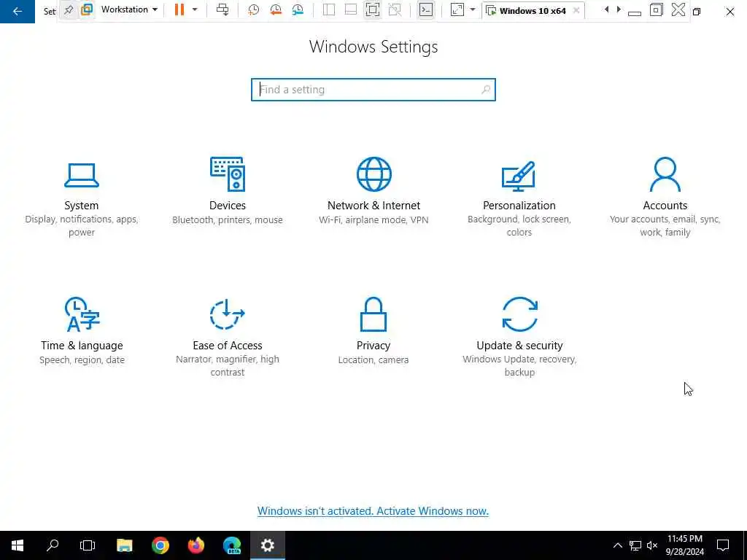Viewport: 747px width, 560px height.
Task: Open Accounts person icon
Action: [x=665, y=174]
